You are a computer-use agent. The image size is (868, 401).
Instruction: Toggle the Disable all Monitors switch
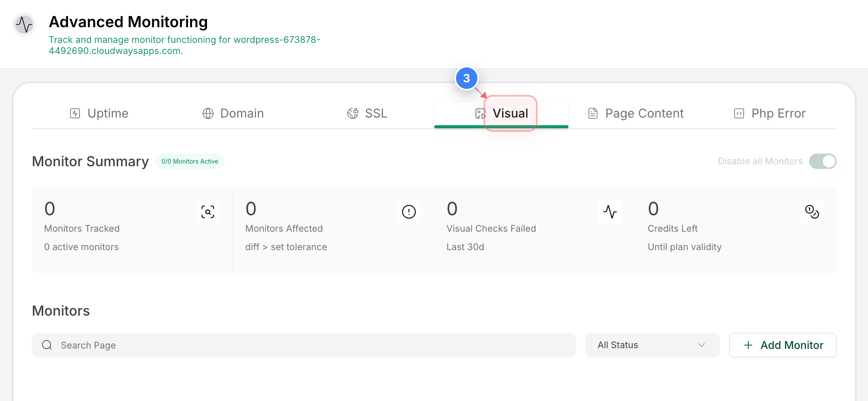click(823, 161)
